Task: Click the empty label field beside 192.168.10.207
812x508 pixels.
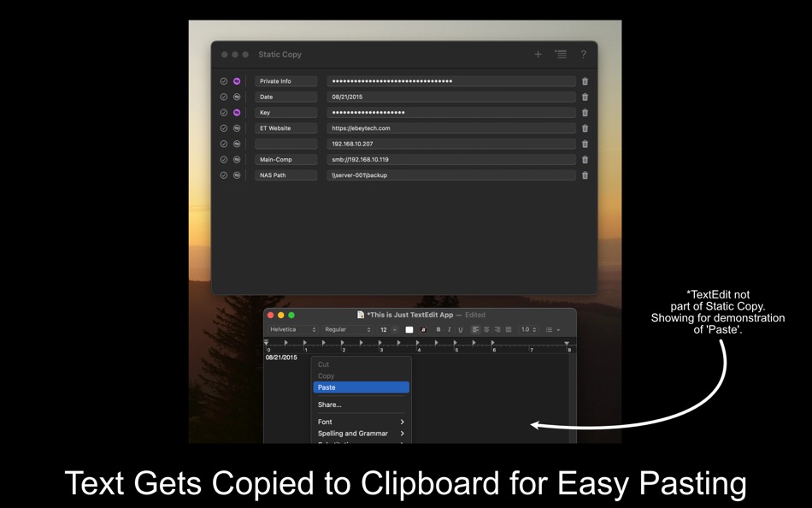Action: click(285, 144)
